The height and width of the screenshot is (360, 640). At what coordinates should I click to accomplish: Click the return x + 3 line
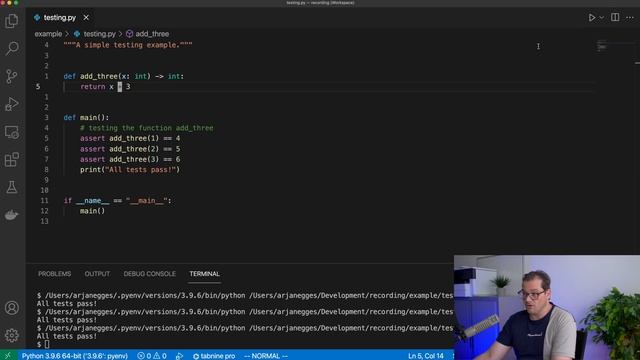(105, 87)
